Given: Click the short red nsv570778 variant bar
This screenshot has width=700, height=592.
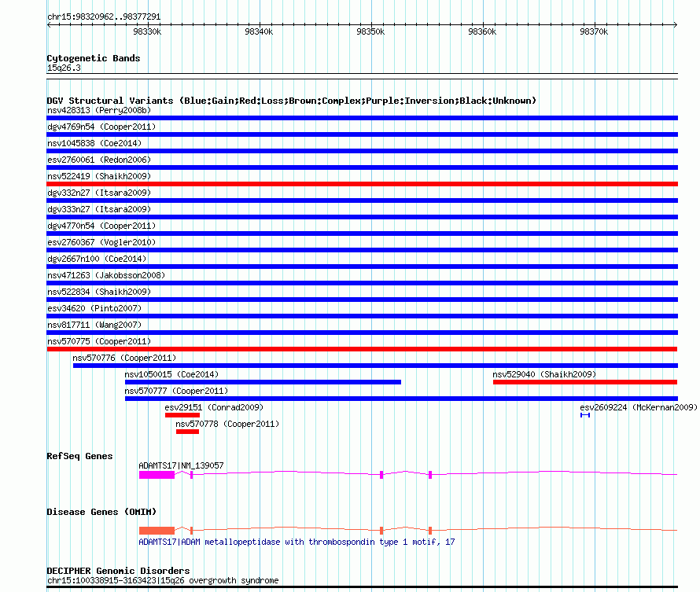Looking at the screenshot, I should [187, 432].
